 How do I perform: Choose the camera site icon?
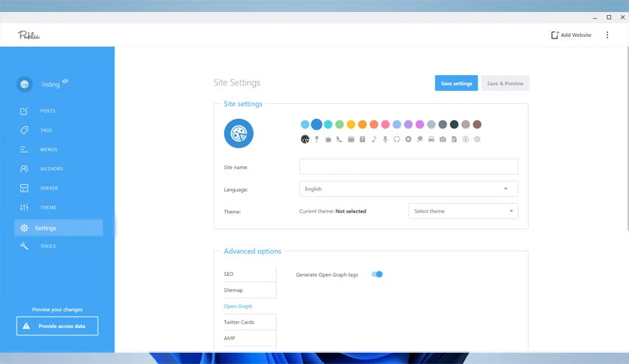[x=442, y=139]
